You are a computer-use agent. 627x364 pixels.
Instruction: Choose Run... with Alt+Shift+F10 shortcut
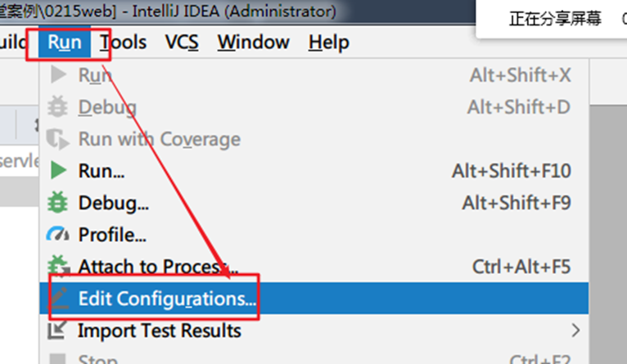[101, 171]
